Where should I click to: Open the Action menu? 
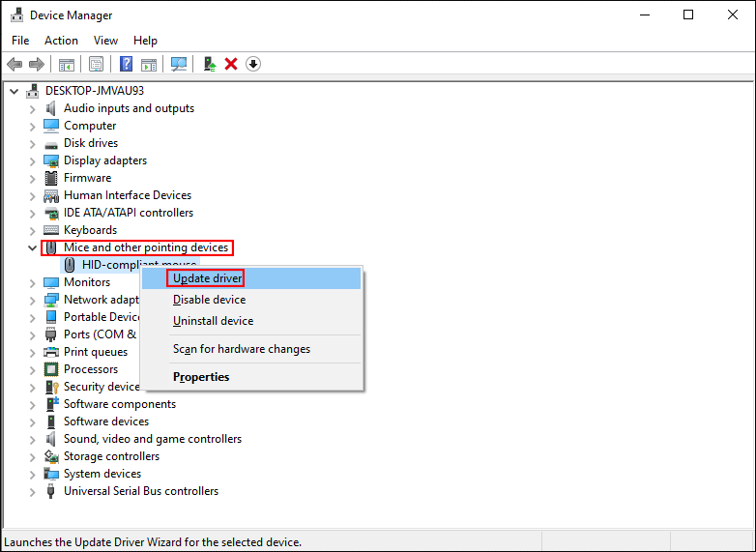[x=61, y=41]
